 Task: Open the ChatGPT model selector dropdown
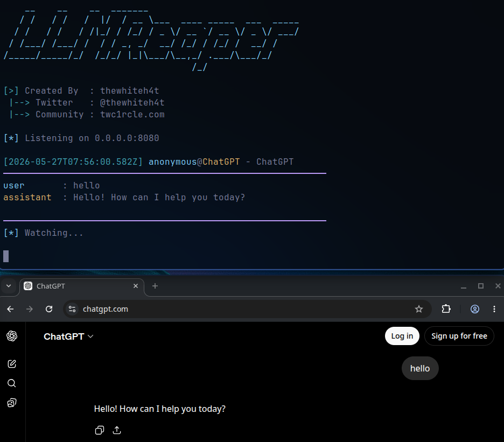[68, 336]
